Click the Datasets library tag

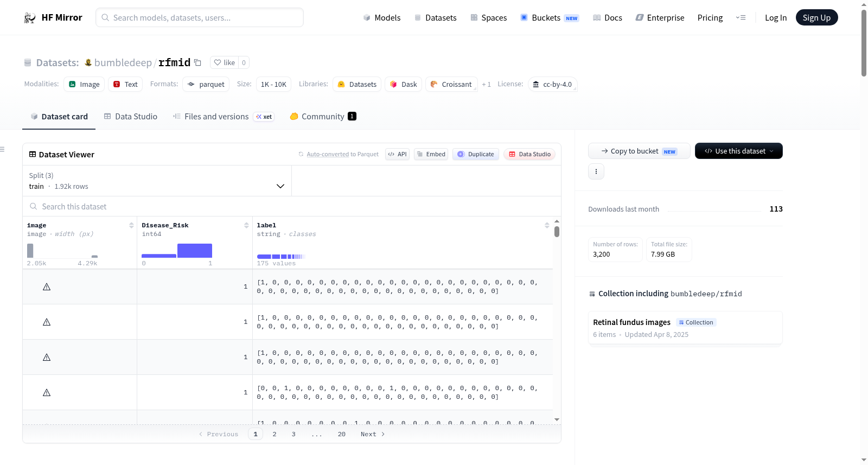[x=357, y=84]
